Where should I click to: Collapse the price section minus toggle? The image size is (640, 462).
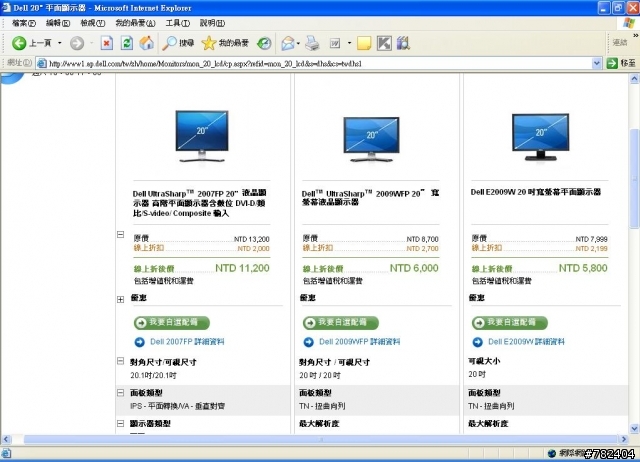pyautogui.click(x=120, y=235)
